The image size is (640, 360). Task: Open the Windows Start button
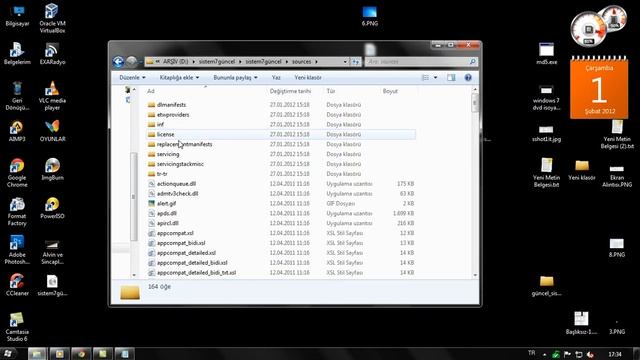coord(8,353)
